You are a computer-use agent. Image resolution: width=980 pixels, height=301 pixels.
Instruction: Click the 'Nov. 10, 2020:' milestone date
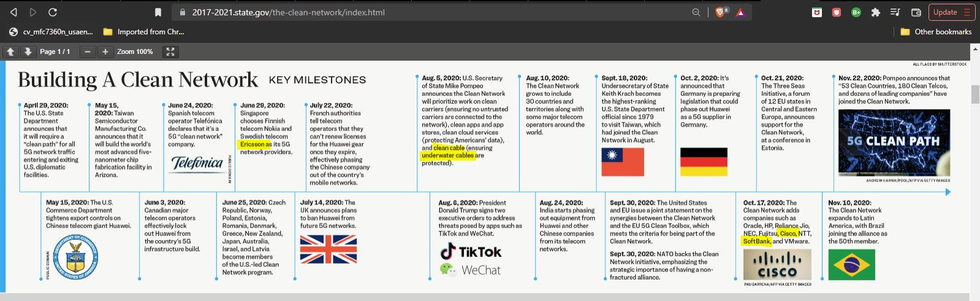[849, 202]
